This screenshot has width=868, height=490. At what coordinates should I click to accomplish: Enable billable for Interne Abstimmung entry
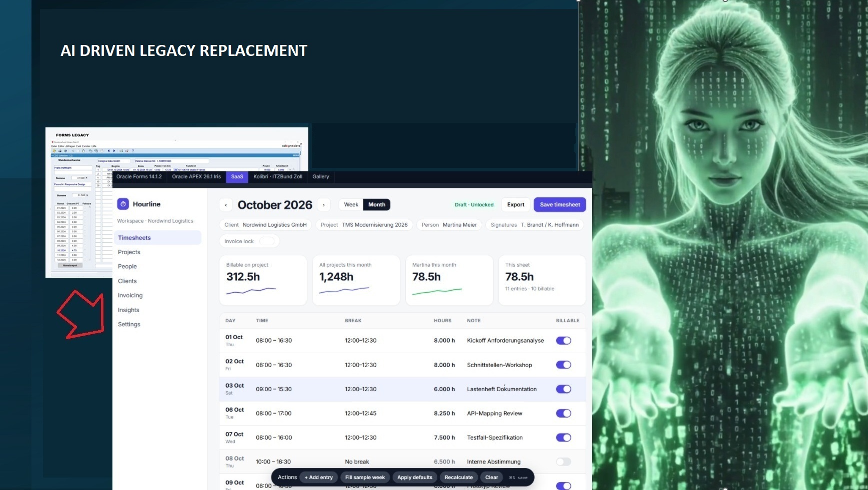pyautogui.click(x=564, y=462)
